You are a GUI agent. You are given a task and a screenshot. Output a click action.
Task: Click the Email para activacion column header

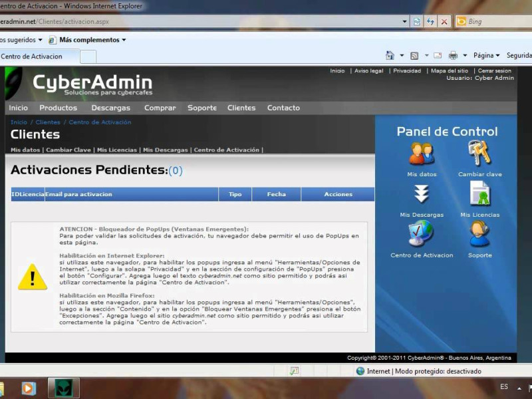(x=132, y=194)
